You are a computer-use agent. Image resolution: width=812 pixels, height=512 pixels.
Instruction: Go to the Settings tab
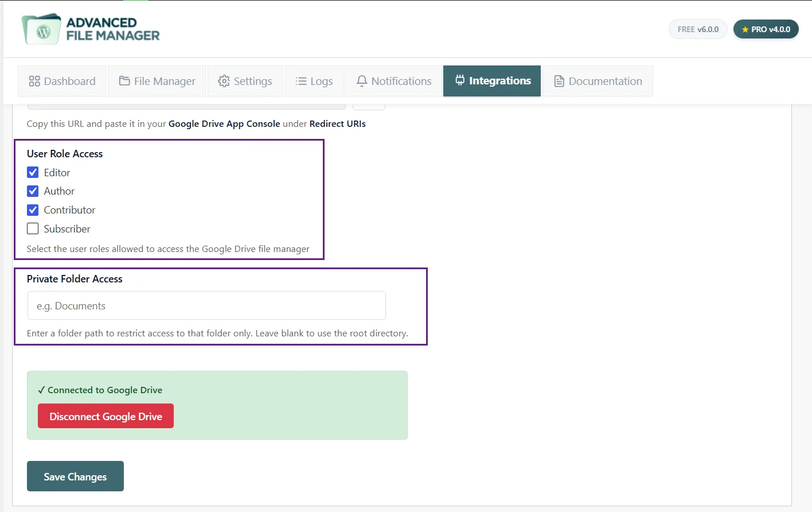coord(245,81)
